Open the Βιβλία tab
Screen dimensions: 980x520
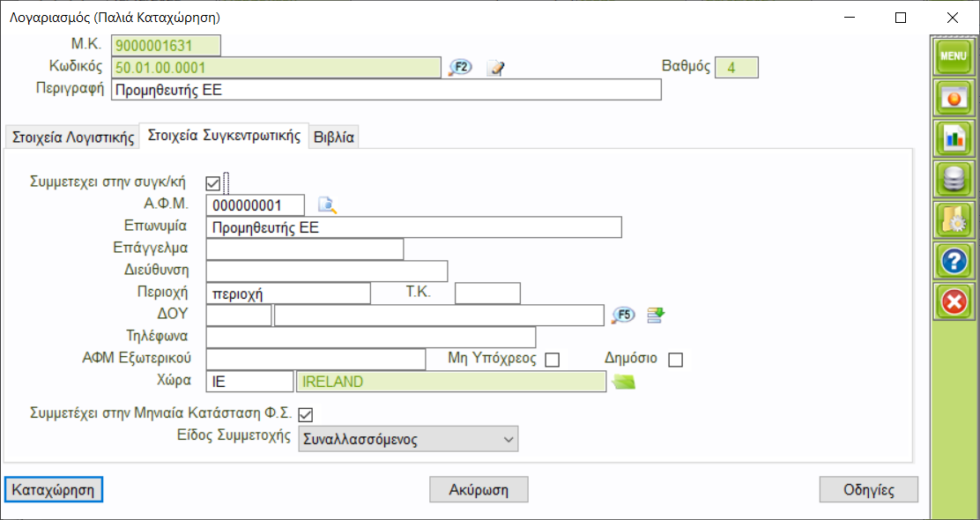[x=334, y=137]
